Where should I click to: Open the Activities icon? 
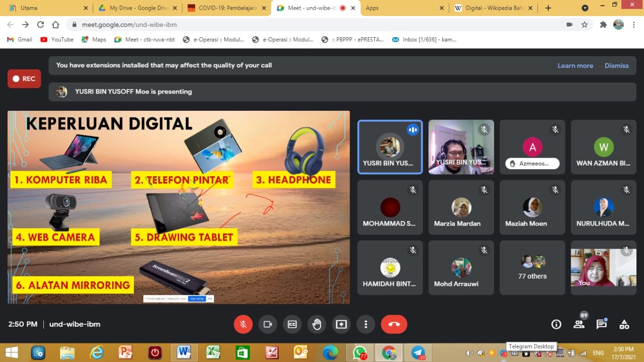(x=624, y=324)
